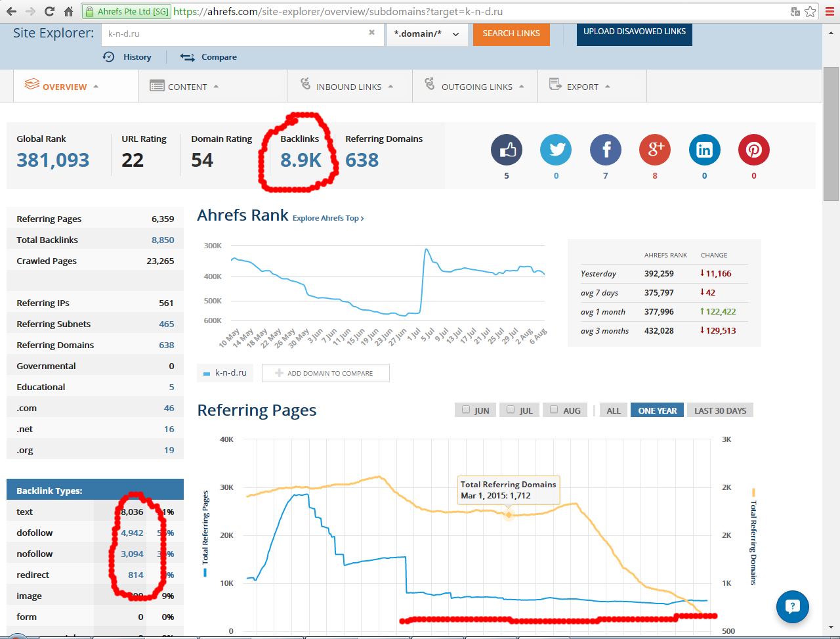Click the Pinterest share icon

[754, 150]
